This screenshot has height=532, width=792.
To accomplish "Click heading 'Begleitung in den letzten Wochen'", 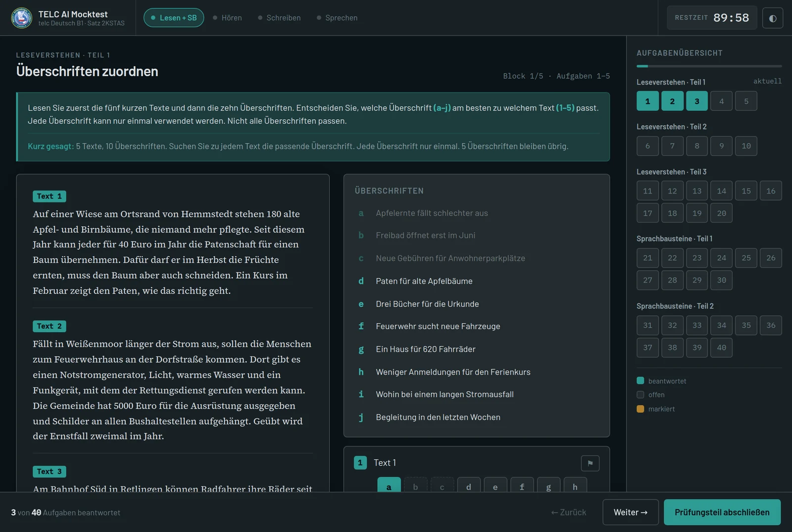I will point(438,417).
